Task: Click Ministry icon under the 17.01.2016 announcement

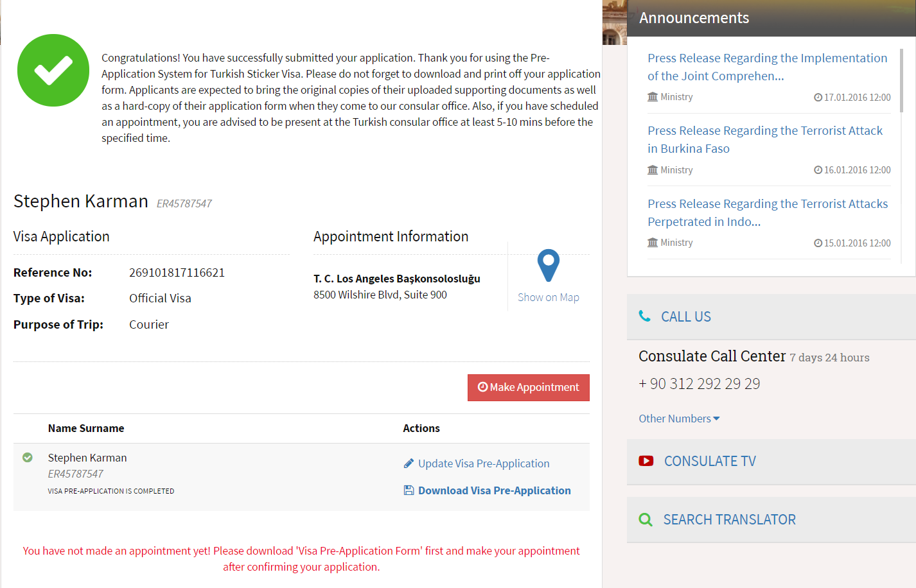Action: click(653, 97)
